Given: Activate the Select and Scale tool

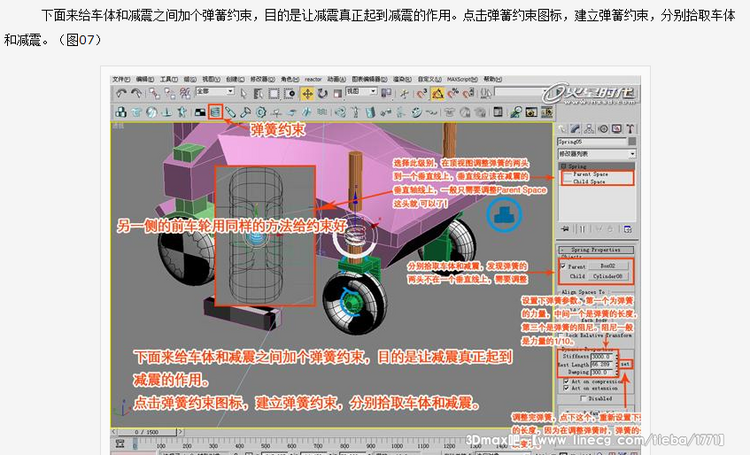Looking at the screenshot, I should (x=338, y=94).
